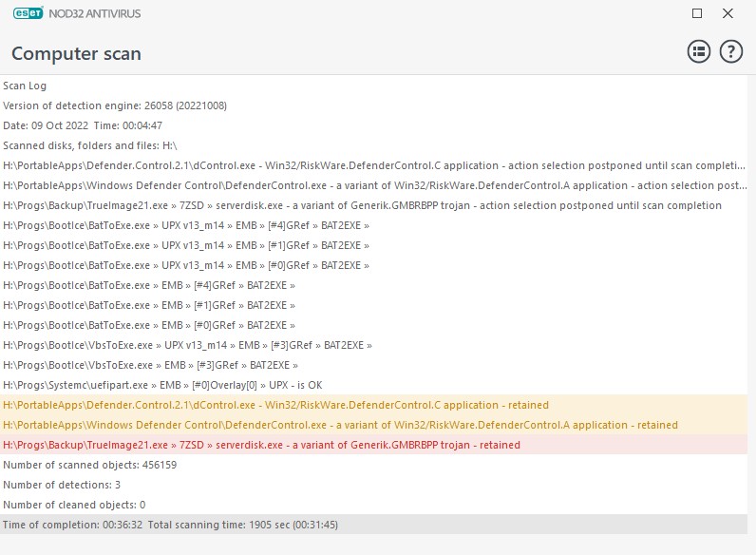The image size is (756, 555).
Task: Click the "Number of scanned objects: 456159" line
Action: [89, 465]
